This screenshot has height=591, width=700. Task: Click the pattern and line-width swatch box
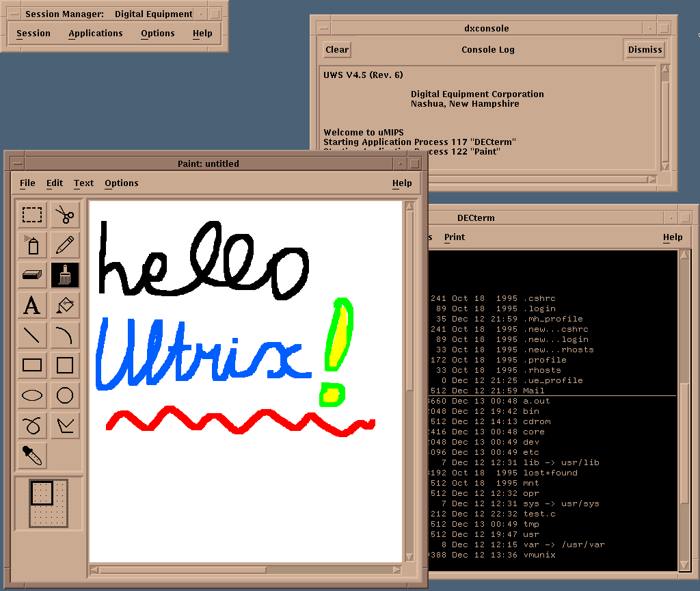click(x=49, y=503)
